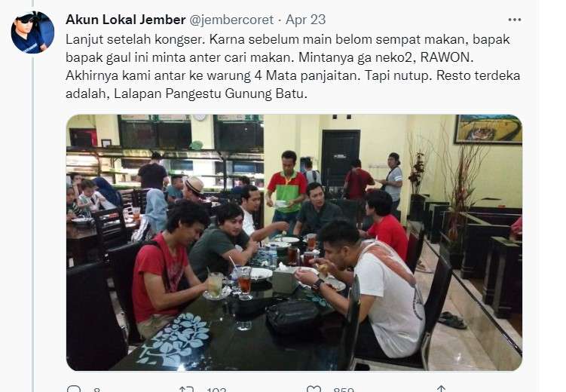Image resolution: width=566 pixels, height=392 pixels.
Task: Click the retweet count 103
Action: (216, 390)
